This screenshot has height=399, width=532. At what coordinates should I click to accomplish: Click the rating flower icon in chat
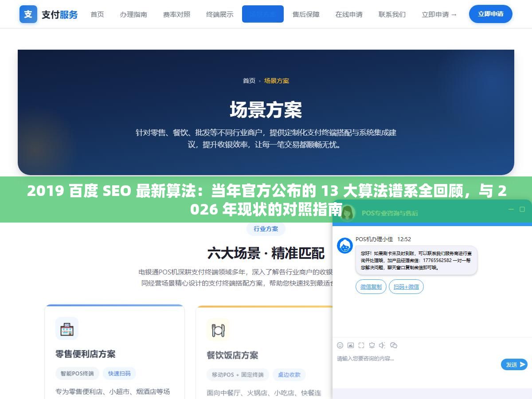click(x=372, y=345)
